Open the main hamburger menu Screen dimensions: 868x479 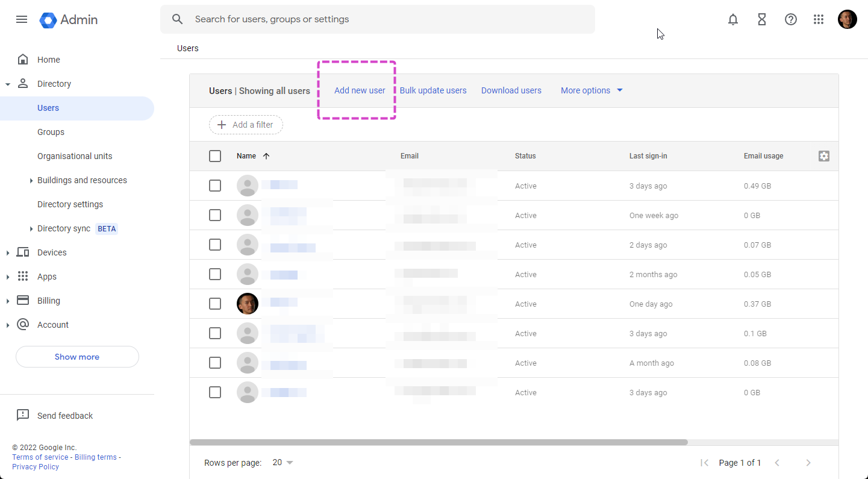[22, 19]
